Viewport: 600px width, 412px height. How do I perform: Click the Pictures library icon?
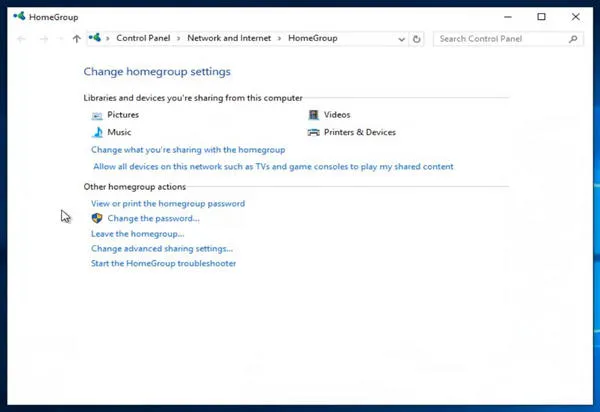pyautogui.click(x=97, y=115)
